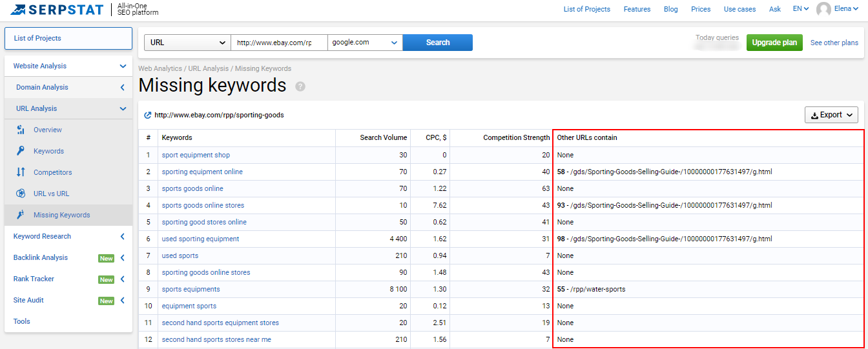Open Overview icon in URL Analysis
This screenshot has height=349, width=868.
(x=21, y=130)
